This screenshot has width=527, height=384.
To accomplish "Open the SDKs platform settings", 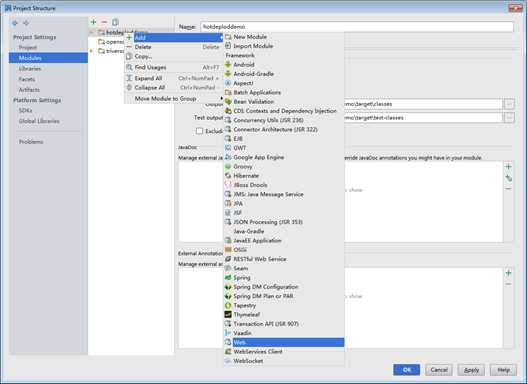I will [x=26, y=111].
